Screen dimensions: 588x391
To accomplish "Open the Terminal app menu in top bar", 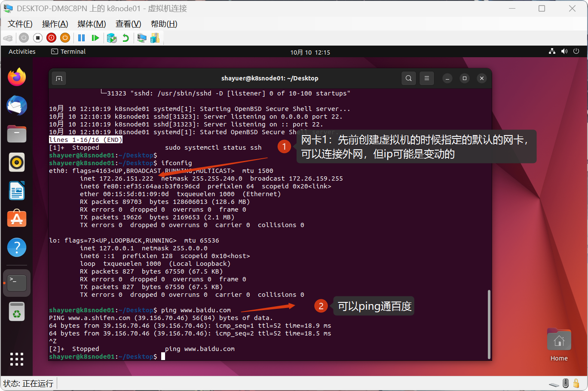I will click(x=68, y=52).
